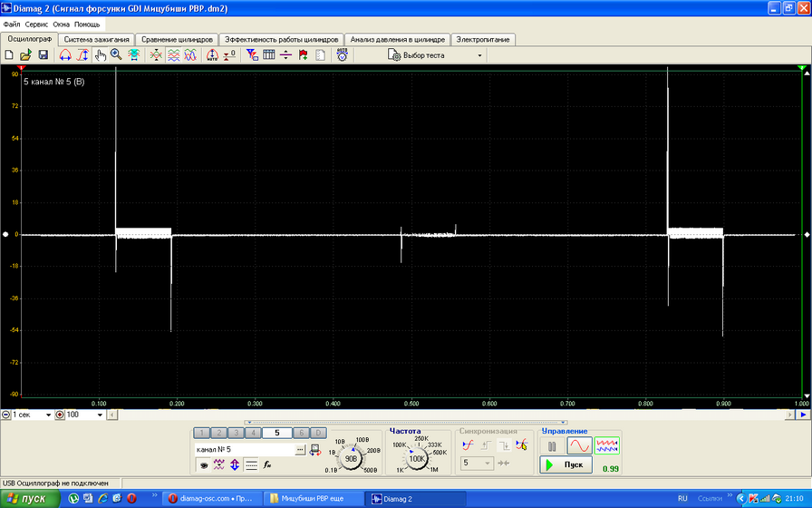Open the Помощь menu
Image resolution: width=812 pixels, height=508 pixels.
click(x=87, y=24)
